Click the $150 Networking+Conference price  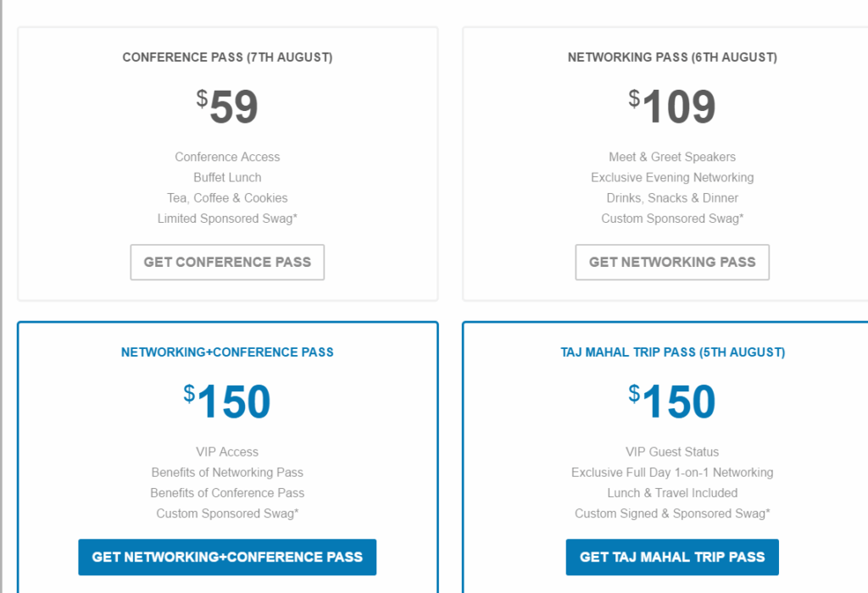[x=226, y=402]
